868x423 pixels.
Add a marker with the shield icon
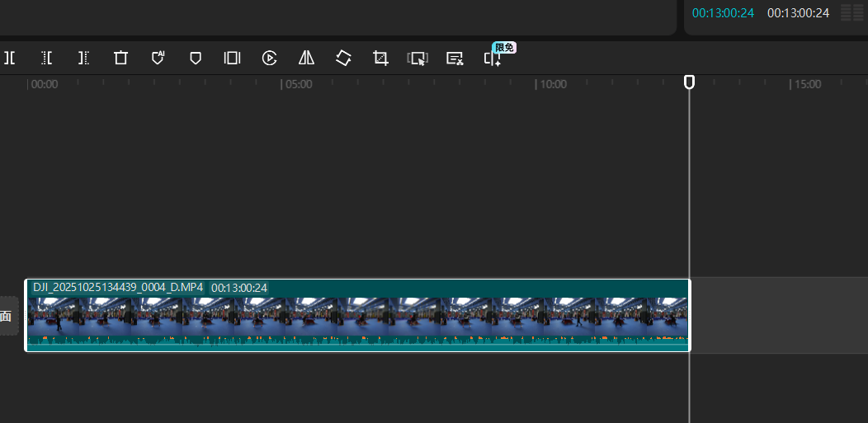[196, 58]
